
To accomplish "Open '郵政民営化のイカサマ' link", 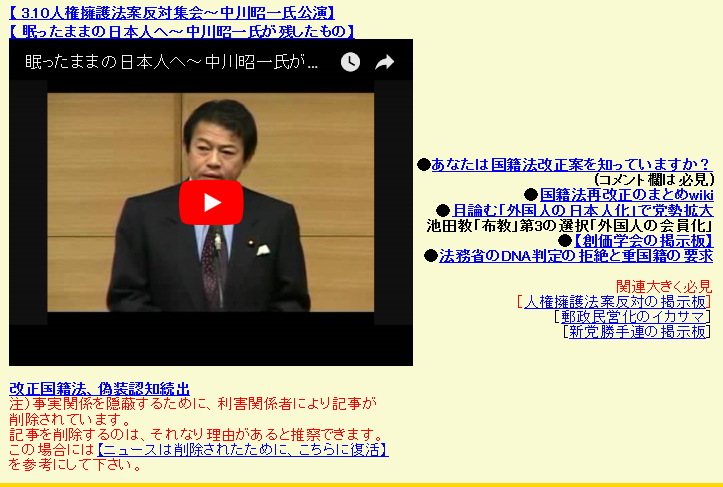I will [x=634, y=316].
